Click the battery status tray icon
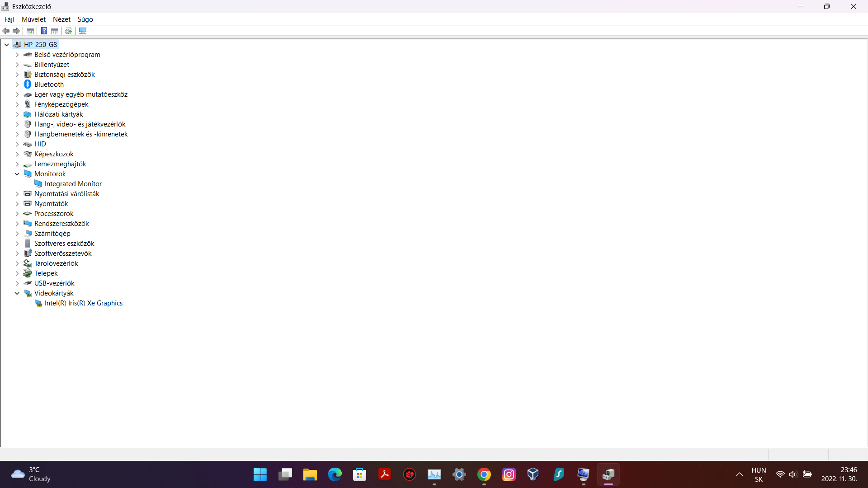 [x=807, y=474]
